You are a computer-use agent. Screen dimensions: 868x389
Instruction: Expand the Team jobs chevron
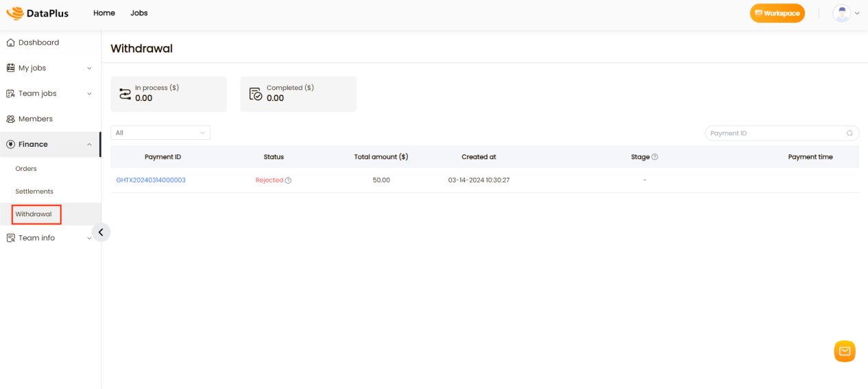[x=89, y=93]
